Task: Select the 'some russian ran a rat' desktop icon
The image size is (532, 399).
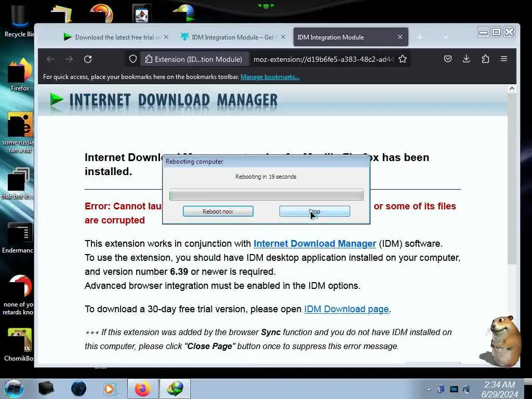Action: click(19, 132)
